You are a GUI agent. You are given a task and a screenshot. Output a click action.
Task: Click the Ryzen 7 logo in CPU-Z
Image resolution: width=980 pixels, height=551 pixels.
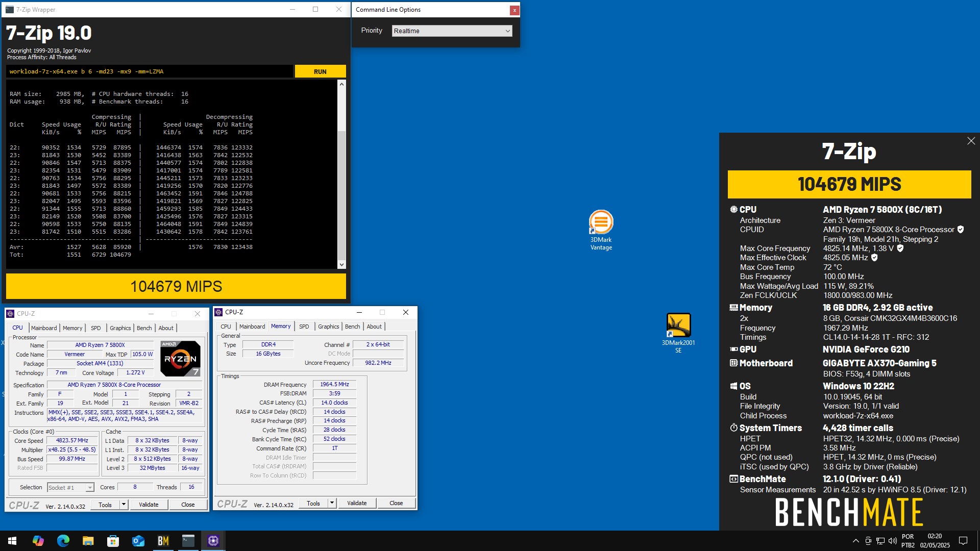point(180,359)
